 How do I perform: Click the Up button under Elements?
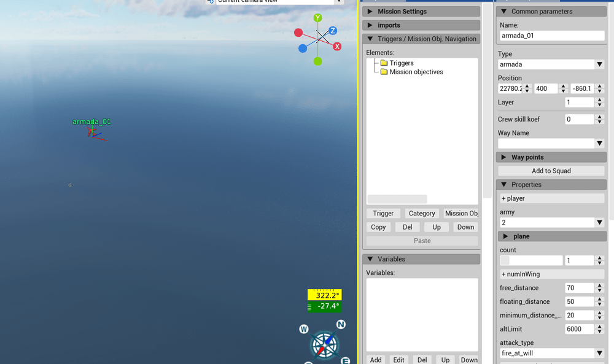(436, 227)
